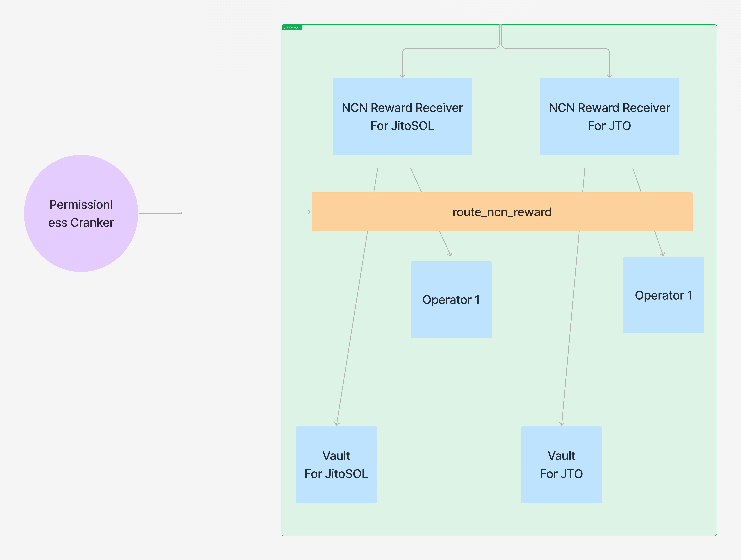Image resolution: width=741 pixels, height=560 pixels.
Task: Select NCN Reward Receiver For JTO box
Action: [x=609, y=116]
